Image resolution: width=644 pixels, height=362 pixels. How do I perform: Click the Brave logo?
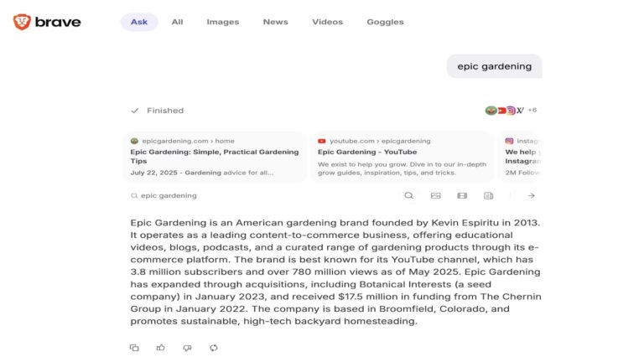click(47, 22)
